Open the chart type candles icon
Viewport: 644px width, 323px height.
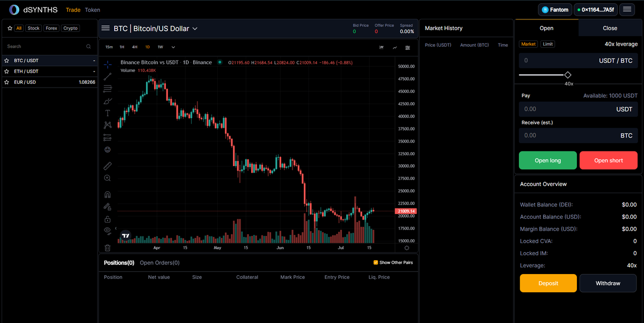pos(382,47)
